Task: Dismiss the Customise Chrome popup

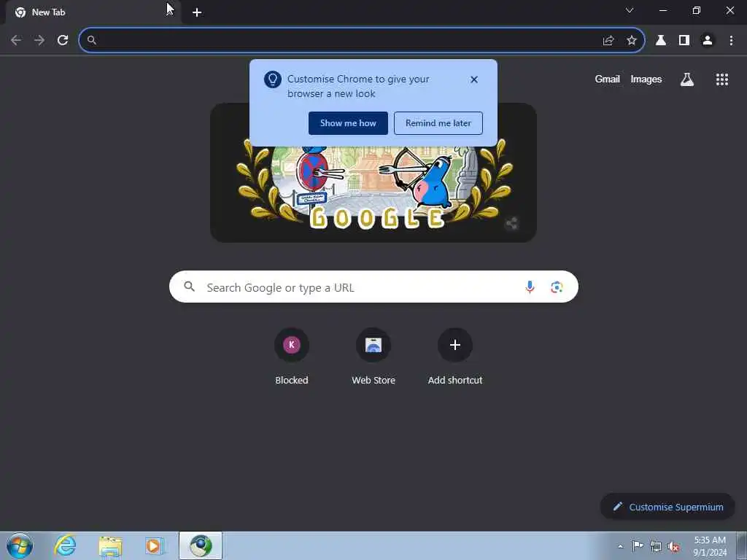Action: [474, 79]
